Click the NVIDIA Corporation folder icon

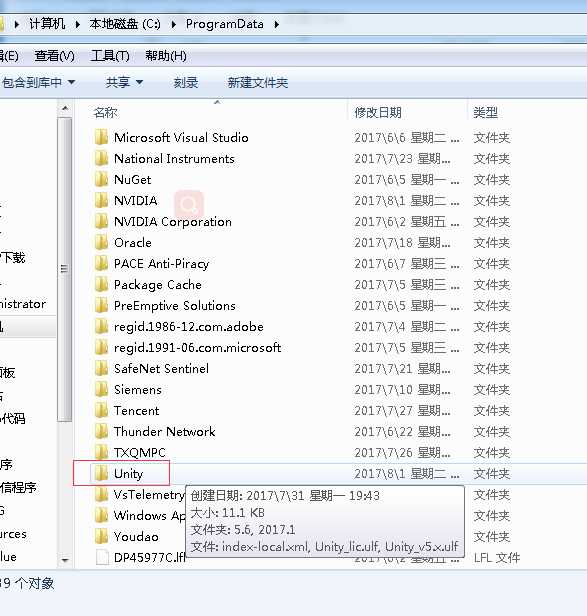point(101,222)
